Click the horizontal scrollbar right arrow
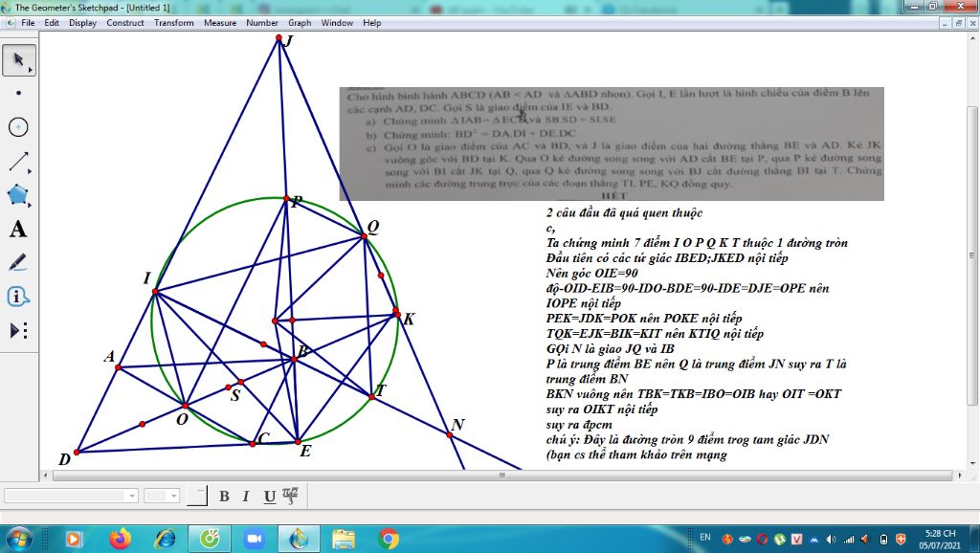 (x=960, y=476)
